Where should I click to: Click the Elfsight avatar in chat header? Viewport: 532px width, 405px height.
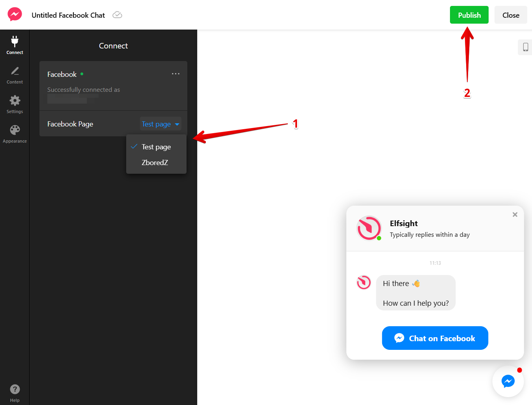point(369,228)
